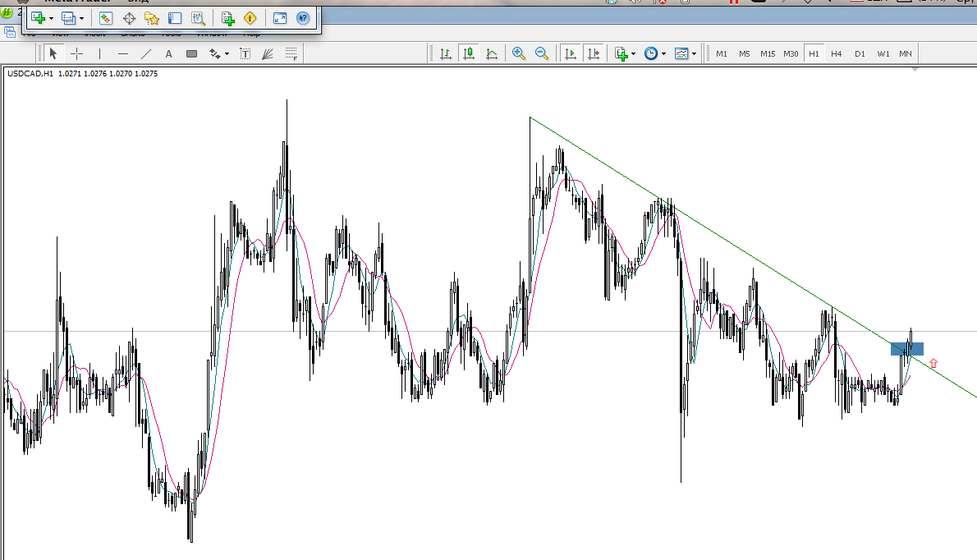Switch timeframe to D1
Image resolution: width=977 pixels, height=560 pixels.
pyautogui.click(x=860, y=53)
